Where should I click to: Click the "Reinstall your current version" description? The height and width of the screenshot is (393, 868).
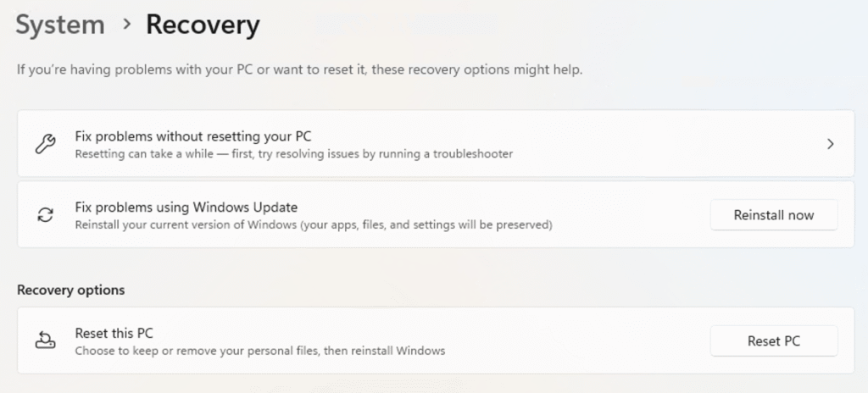[314, 225]
